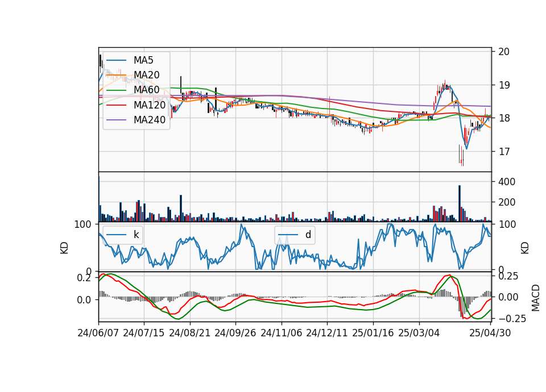Screen dimensions: 546x392
Task: Click the 24/11/06 date axis label
Action: [282, 333]
